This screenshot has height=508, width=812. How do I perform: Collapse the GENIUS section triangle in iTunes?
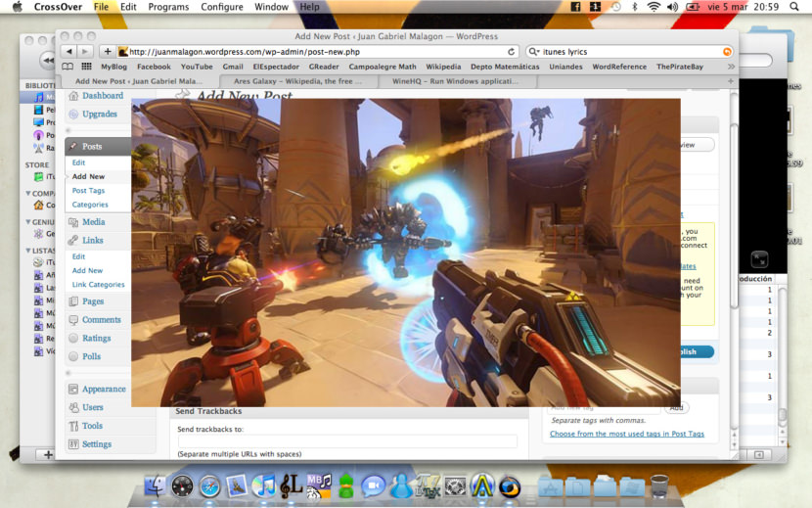point(29,222)
